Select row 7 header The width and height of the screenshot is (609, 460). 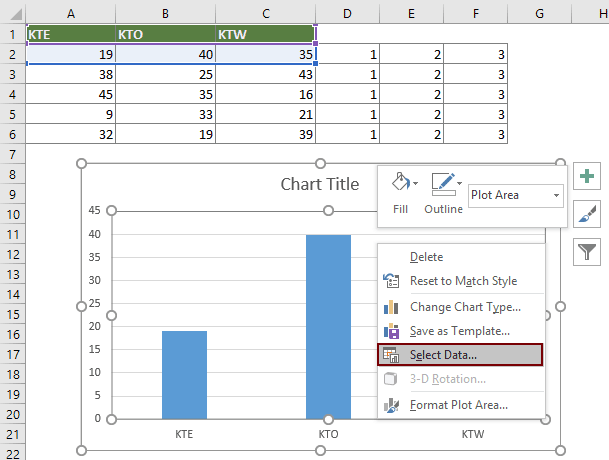click(12, 155)
